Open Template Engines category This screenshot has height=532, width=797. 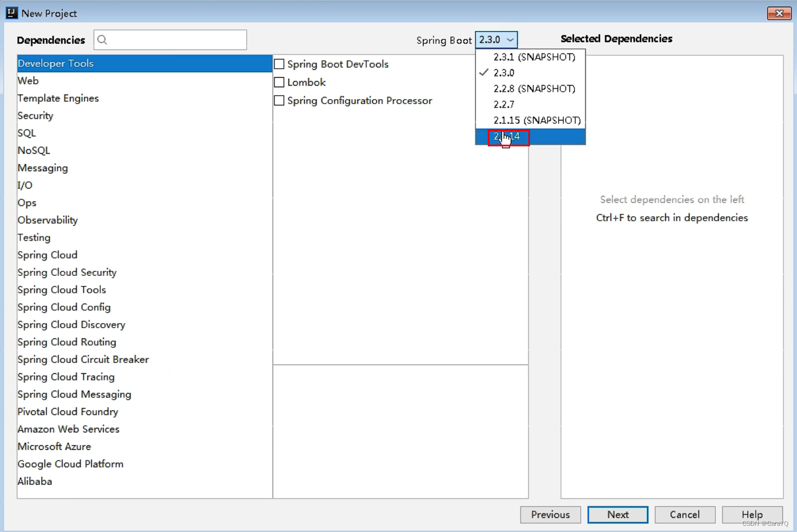point(145,99)
